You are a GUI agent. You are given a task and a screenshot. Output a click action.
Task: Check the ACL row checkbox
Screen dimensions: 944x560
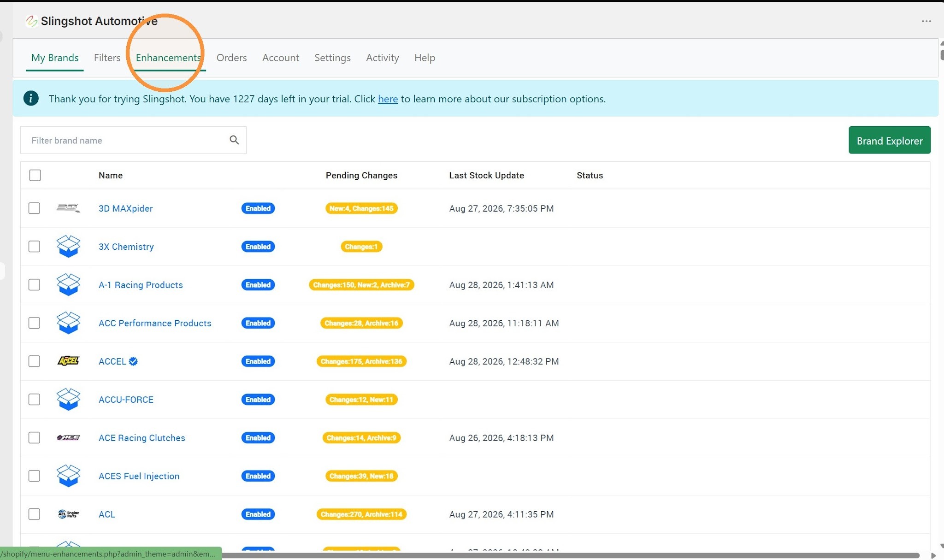click(x=34, y=514)
